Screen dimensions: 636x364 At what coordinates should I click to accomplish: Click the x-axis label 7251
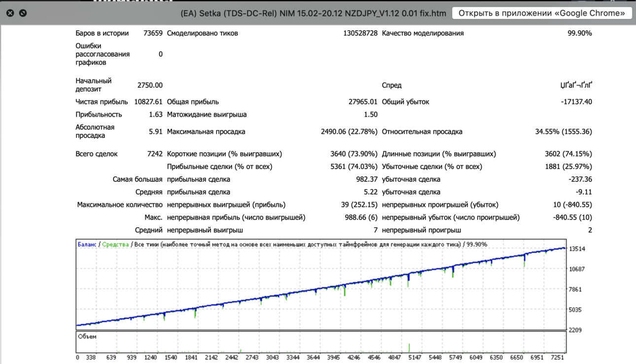[558, 358]
